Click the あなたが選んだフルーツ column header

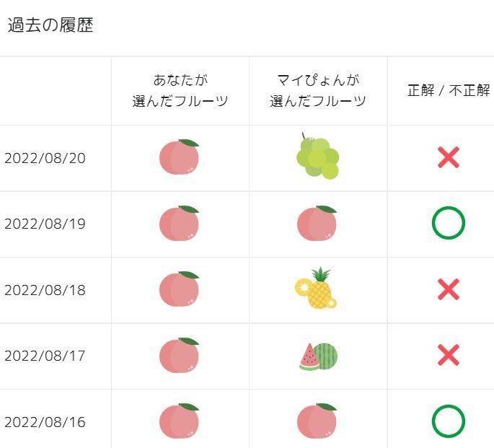coord(180,91)
